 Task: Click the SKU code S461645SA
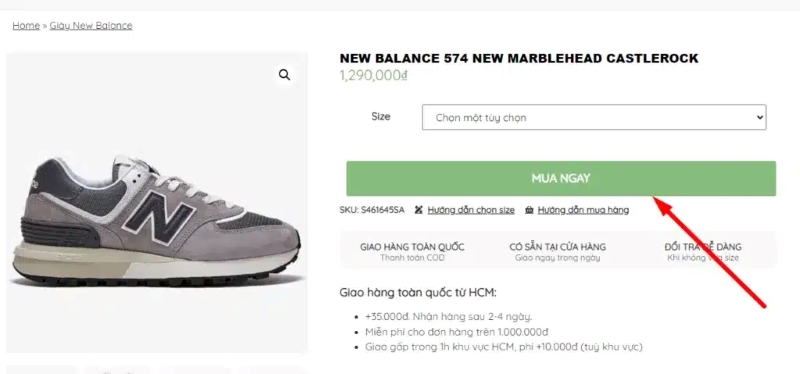383,210
